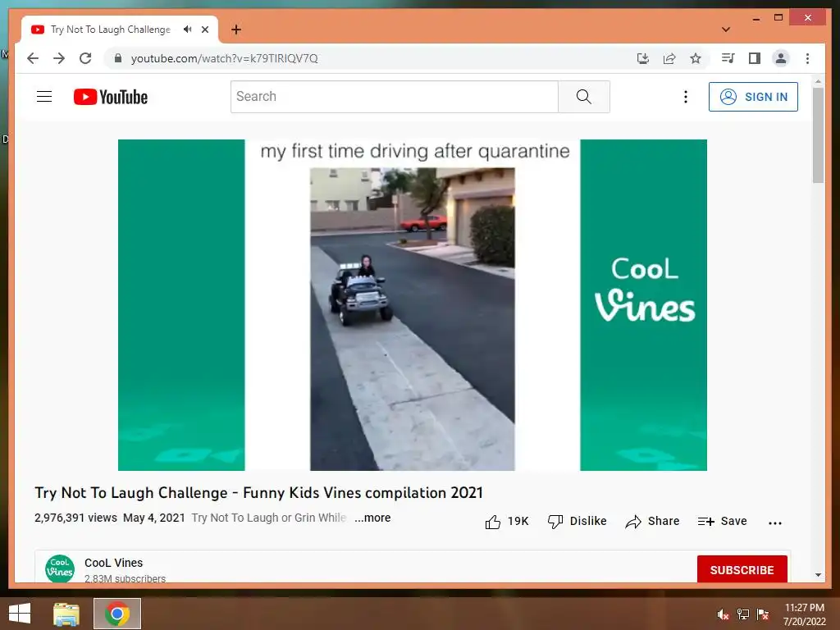Toggle Chrome side panel
This screenshot has width=840, height=630.
pos(755,58)
